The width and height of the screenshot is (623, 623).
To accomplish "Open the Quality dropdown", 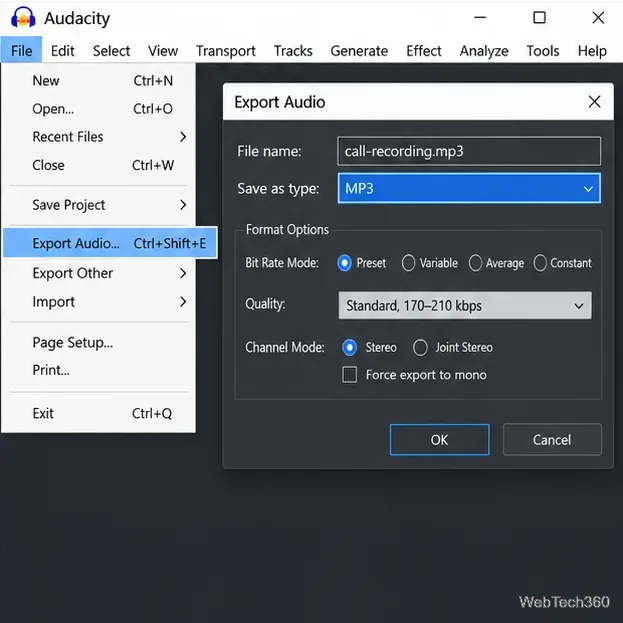I will tap(465, 306).
